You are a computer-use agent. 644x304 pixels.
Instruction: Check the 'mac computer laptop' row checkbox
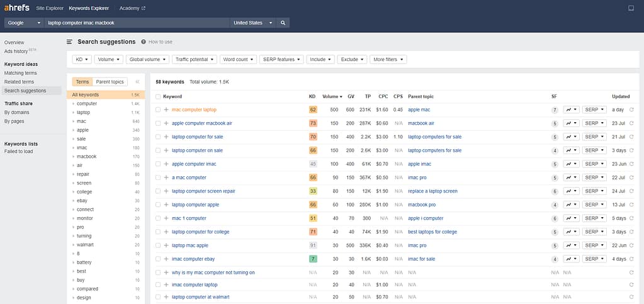coord(158,110)
